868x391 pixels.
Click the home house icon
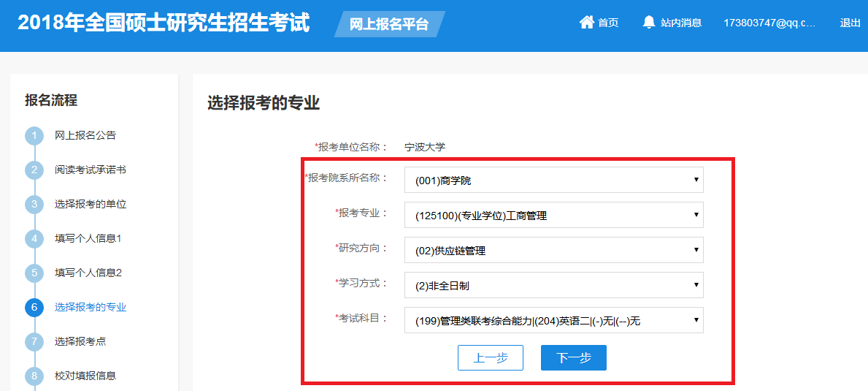click(x=586, y=23)
